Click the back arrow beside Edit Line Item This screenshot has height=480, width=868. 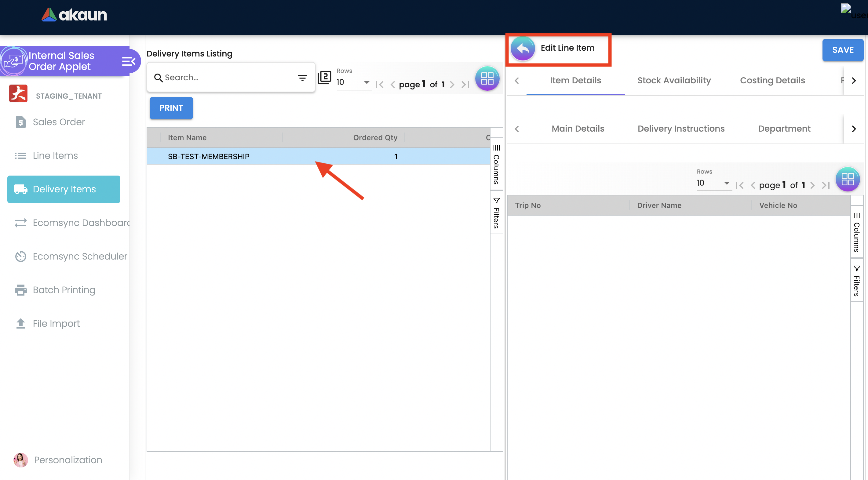[x=522, y=49]
